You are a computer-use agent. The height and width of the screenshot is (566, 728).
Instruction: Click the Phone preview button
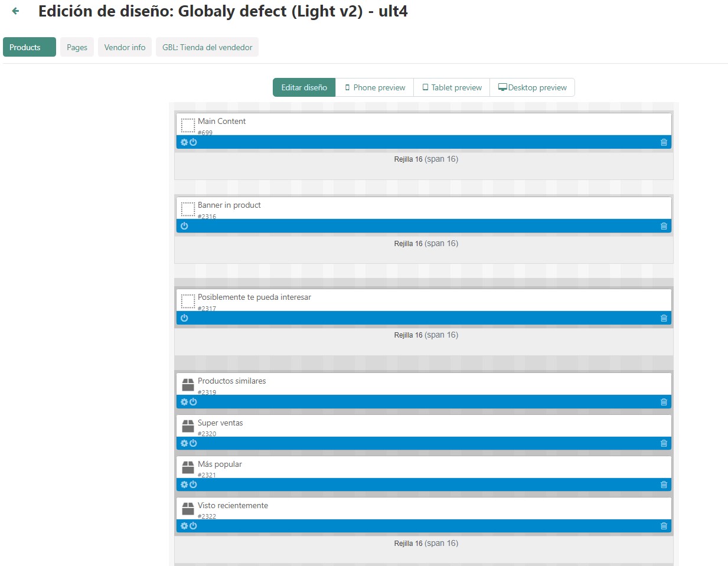coord(374,87)
